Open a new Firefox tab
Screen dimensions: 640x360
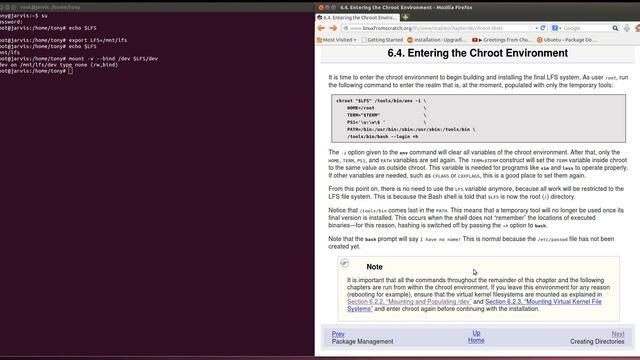point(405,17)
